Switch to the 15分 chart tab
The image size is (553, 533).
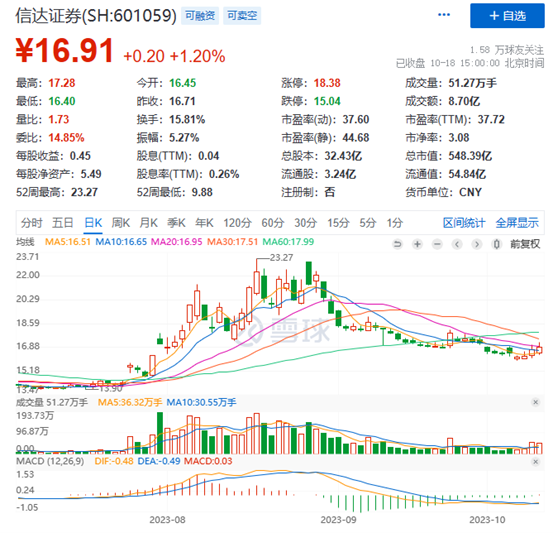[338, 223]
